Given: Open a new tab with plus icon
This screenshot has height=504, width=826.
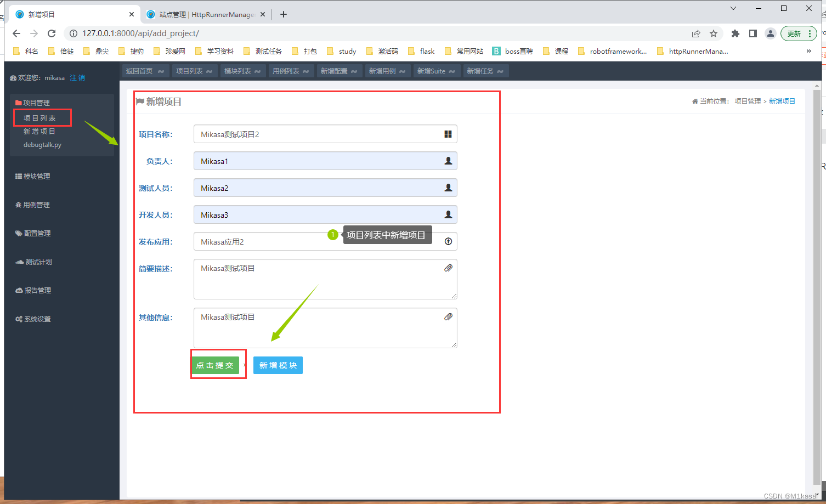Looking at the screenshot, I should coord(284,14).
